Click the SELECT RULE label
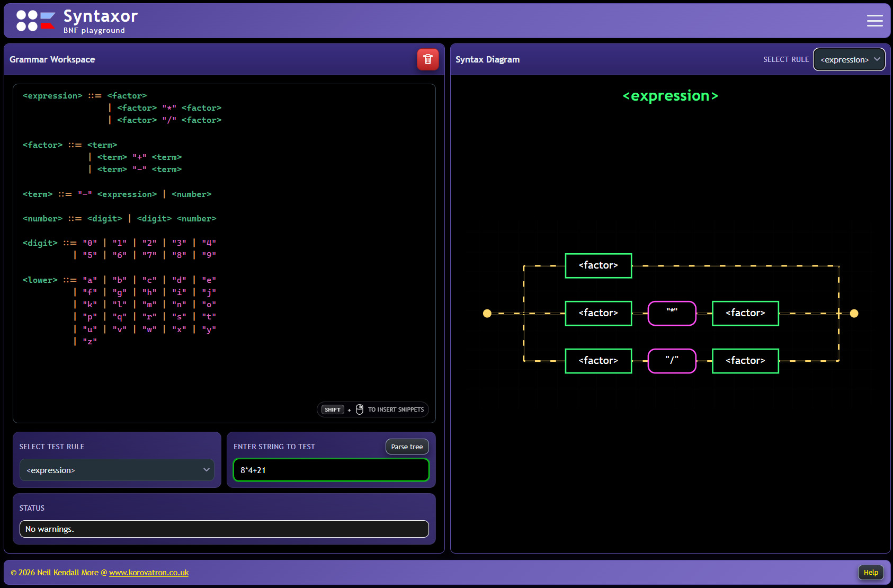Screen dimensions: 893x588 point(786,59)
